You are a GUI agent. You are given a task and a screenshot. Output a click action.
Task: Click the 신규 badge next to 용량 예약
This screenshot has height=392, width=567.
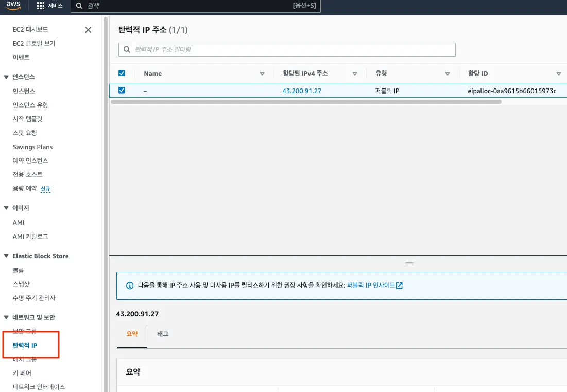pos(45,189)
